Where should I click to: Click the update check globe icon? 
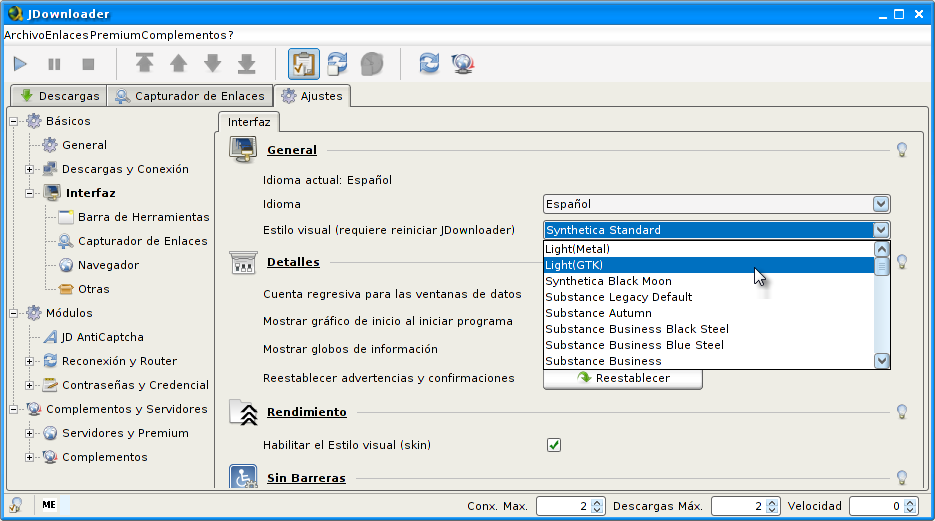pyautogui.click(x=463, y=63)
